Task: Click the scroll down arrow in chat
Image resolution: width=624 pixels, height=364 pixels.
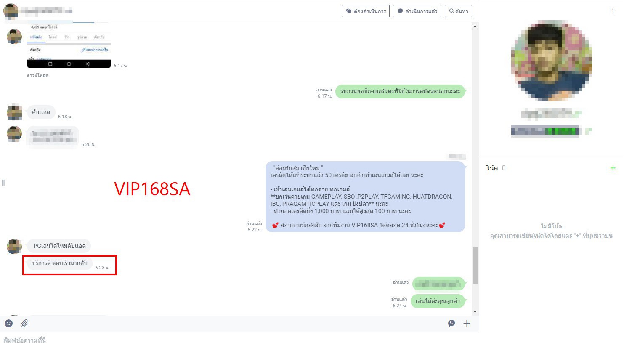Action: [x=475, y=312]
